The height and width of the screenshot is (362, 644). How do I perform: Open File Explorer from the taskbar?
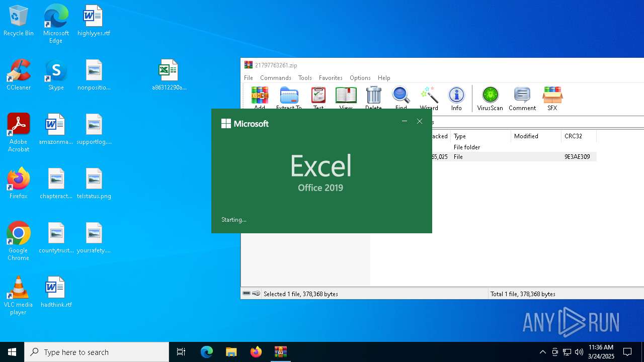pyautogui.click(x=231, y=352)
